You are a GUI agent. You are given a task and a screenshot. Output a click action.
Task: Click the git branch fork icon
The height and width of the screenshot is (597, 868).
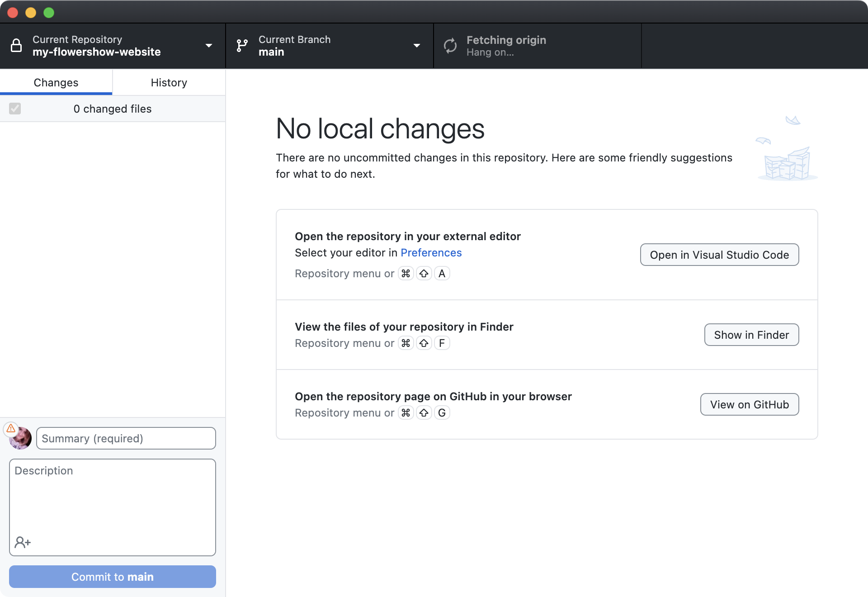click(x=242, y=45)
